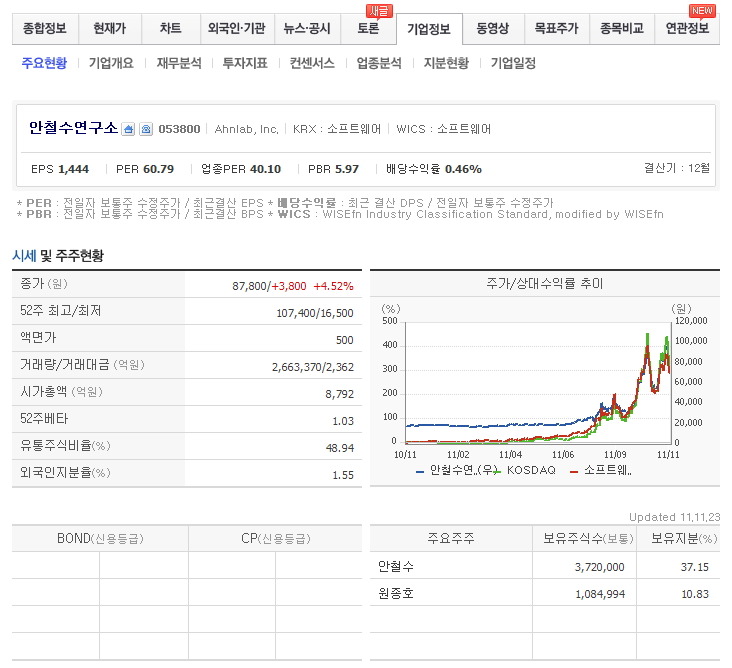This screenshot has width=732, height=668.
Task: Switch to the 차트 tab
Action: [x=170, y=29]
